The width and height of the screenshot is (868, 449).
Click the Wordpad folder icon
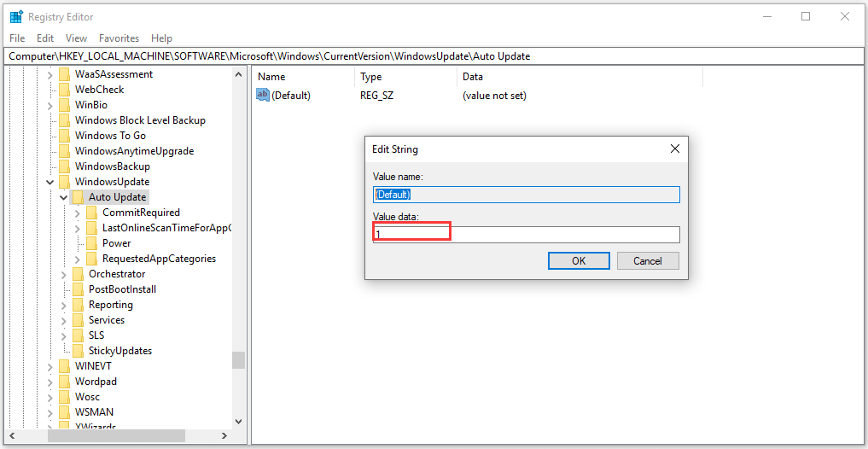point(64,382)
